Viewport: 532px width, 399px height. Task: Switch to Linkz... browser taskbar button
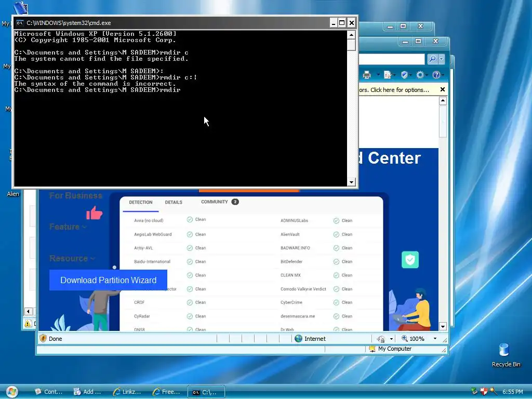point(127,392)
